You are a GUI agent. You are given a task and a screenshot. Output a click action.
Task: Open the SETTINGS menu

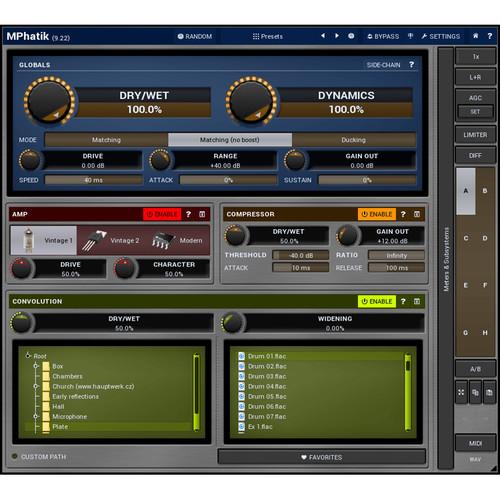(441, 36)
